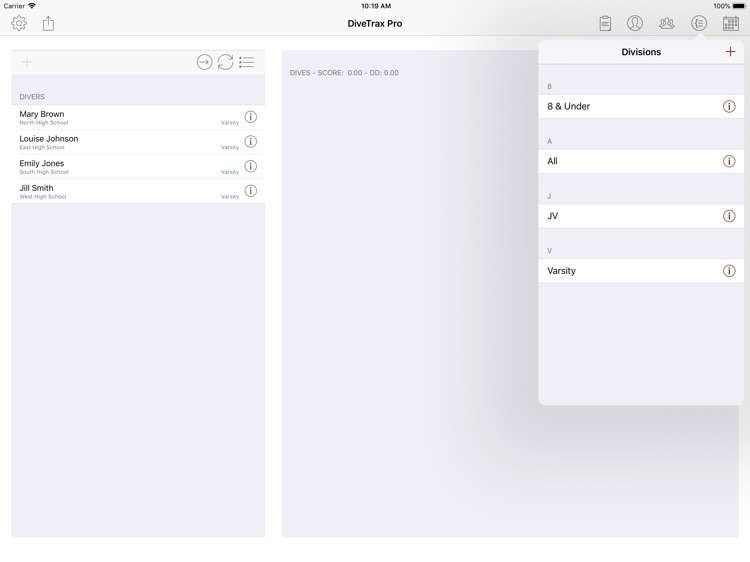The height and width of the screenshot is (562, 750).
Task: Choose the JV division row
Action: [641, 216]
